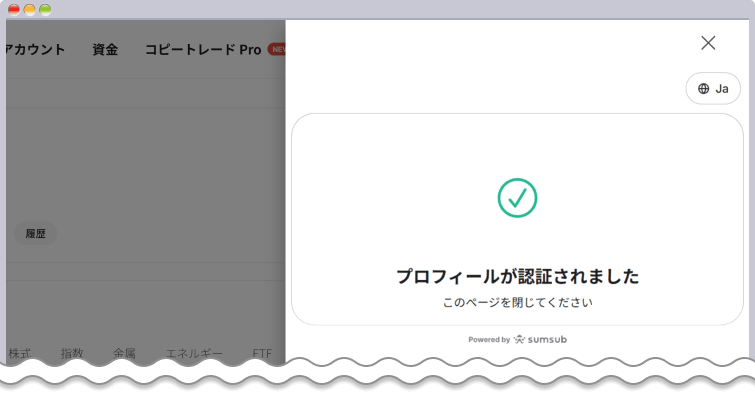Switch to the 指数 tab

pyautogui.click(x=72, y=353)
